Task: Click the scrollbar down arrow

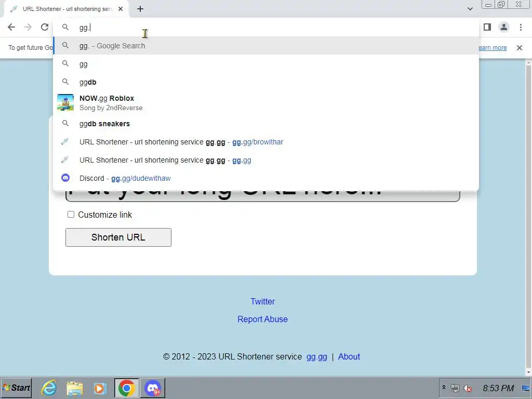Action: 528,372
